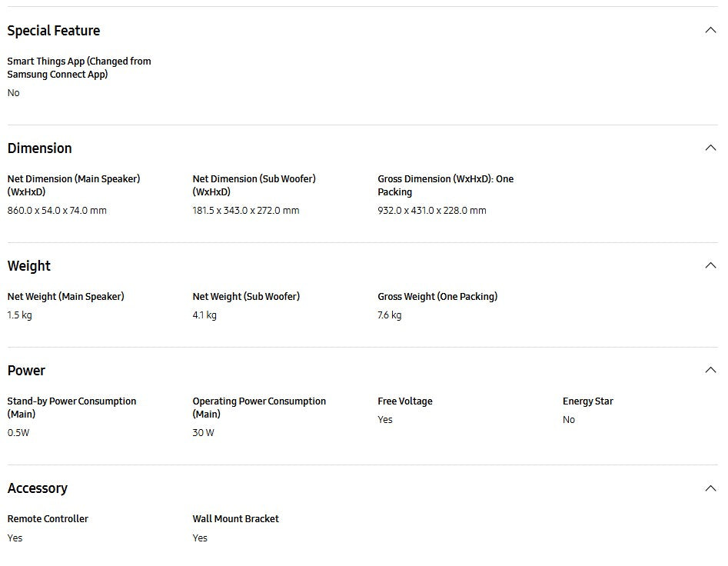The height and width of the screenshot is (566, 728).
Task: Click Stand-by Power Consumption label
Action: click(71, 408)
